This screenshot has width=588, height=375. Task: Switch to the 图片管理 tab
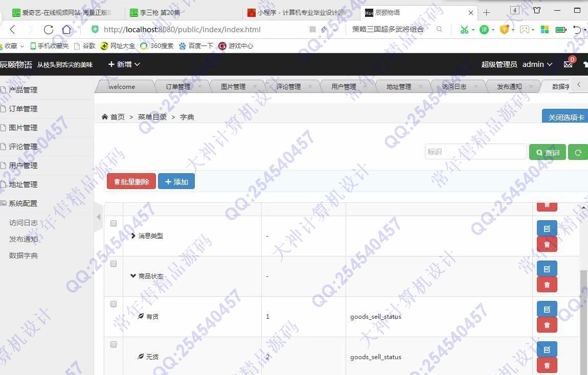(233, 86)
